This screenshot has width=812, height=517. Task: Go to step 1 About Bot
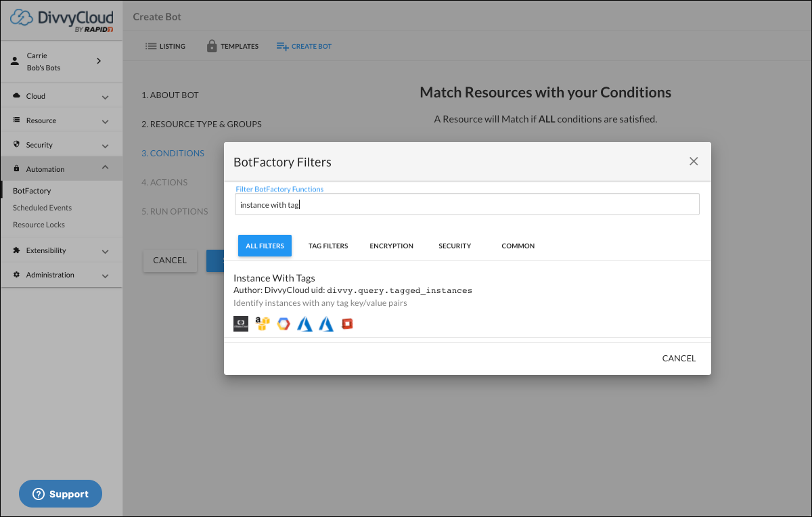pos(170,95)
